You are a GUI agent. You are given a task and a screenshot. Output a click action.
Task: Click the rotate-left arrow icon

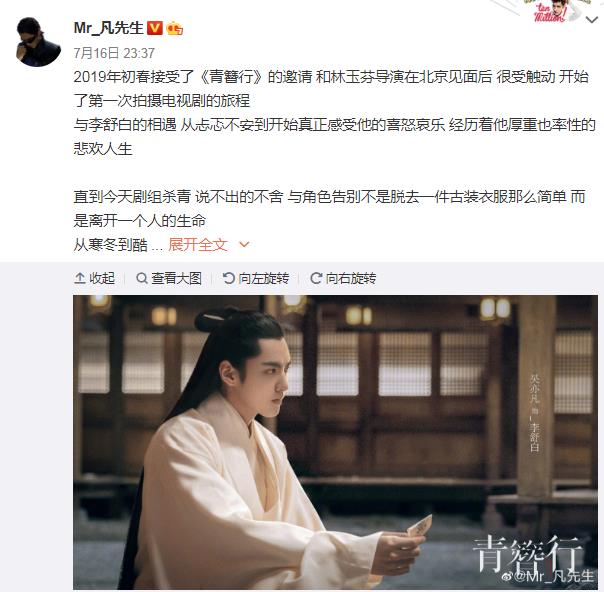(229, 278)
